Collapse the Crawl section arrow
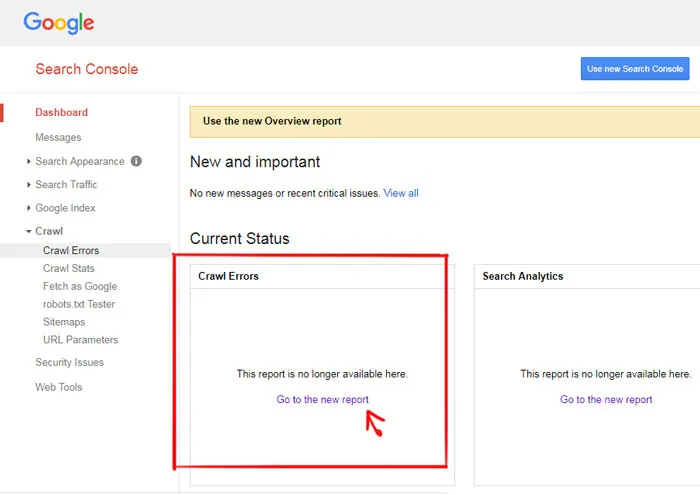Image resolution: width=700 pixels, height=495 pixels. [x=29, y=231]
